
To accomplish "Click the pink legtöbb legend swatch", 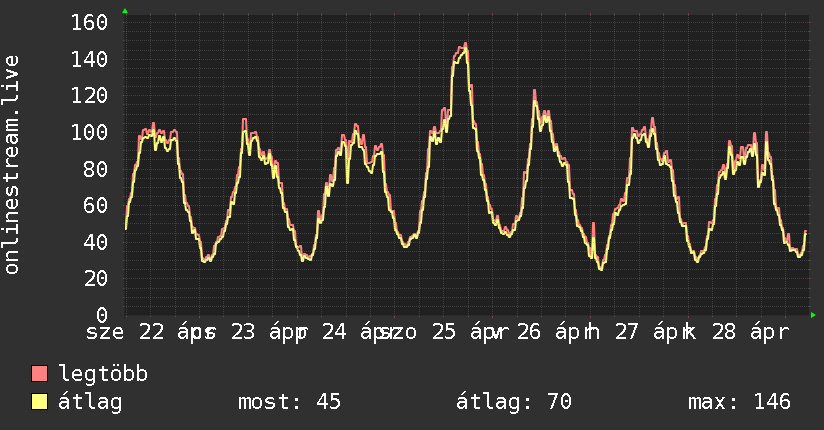I will [39, 374].
